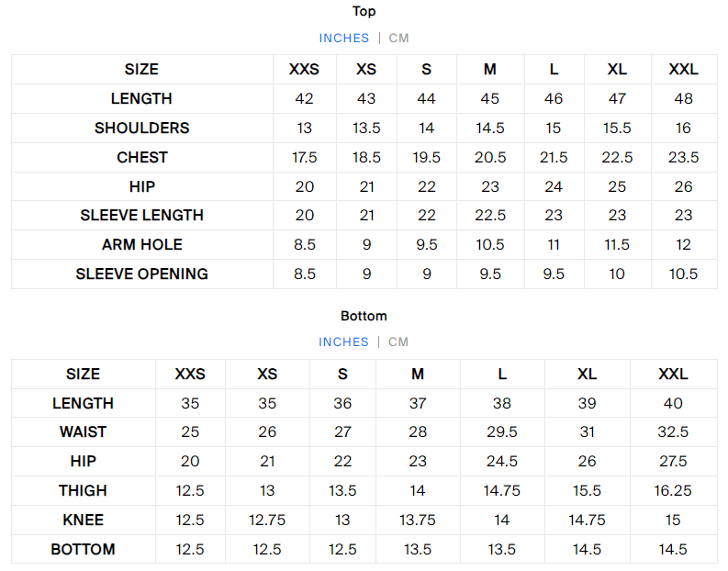Click the KNEE row label
The height and width of the screenshot is (571, 728).
click(84, 520)
